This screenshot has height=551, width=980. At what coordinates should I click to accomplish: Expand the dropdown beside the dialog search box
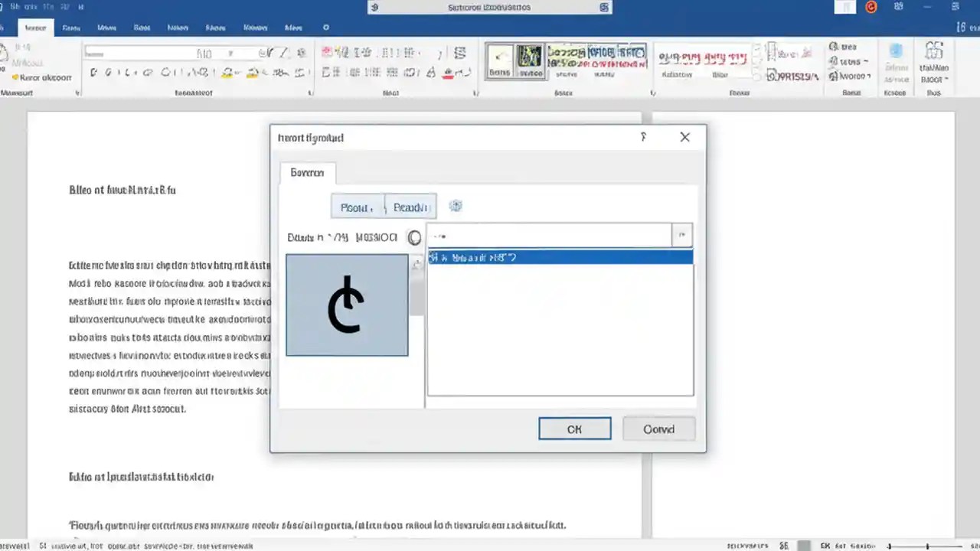(x=681, y=236)
